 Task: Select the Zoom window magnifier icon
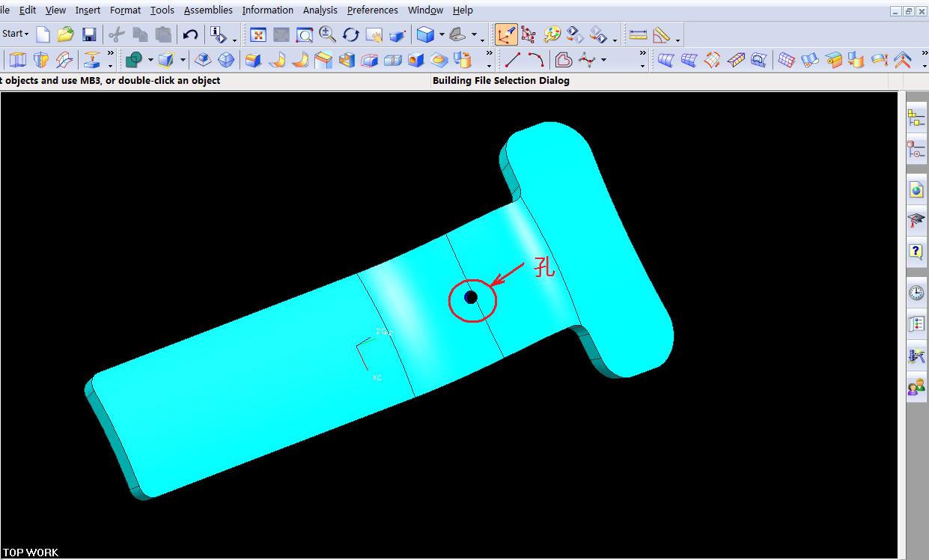coord(304,34)
